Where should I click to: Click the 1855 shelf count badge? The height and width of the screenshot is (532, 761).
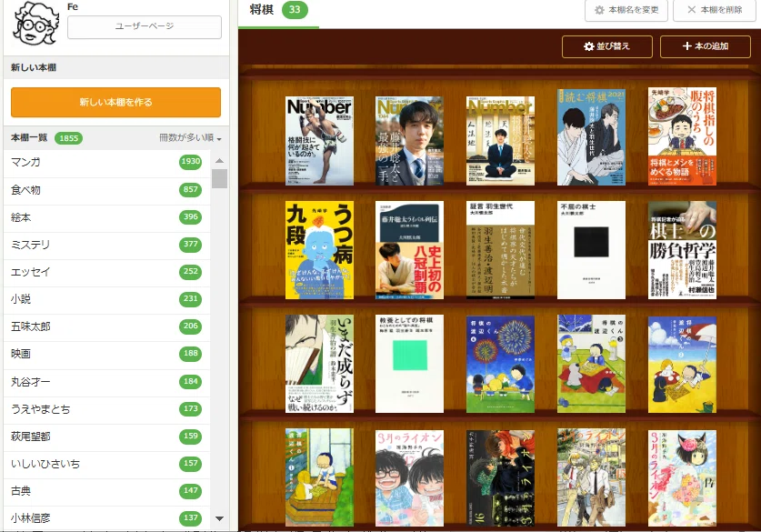click(68, 138)
